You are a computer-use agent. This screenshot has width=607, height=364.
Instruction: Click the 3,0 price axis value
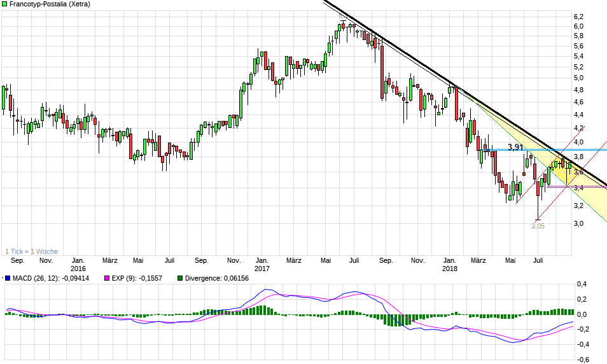pyautogui.click(x=578, y=223)
